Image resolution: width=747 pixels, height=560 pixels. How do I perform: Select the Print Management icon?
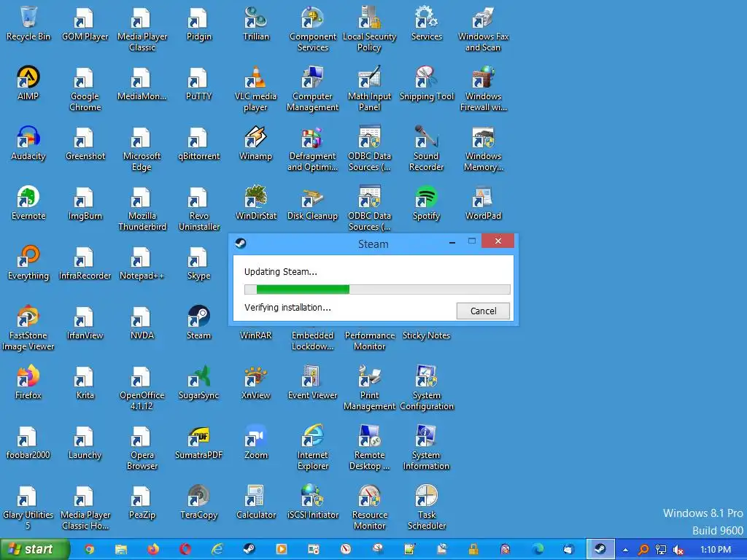point(370,388)
